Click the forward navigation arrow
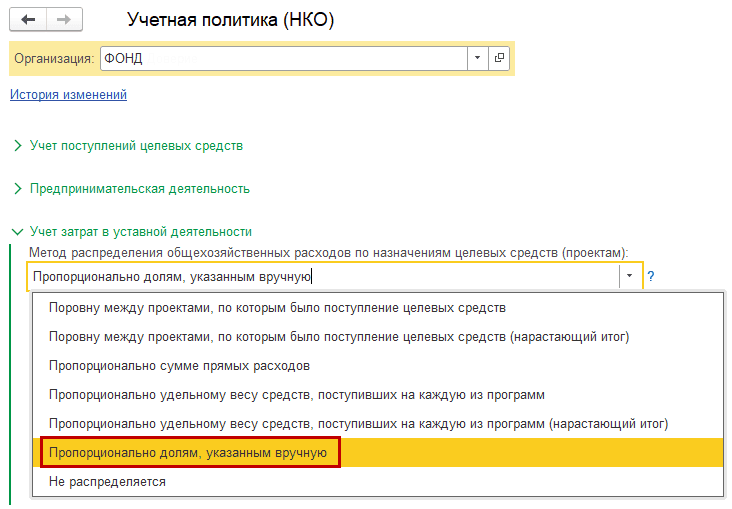 tap(65, 20)
